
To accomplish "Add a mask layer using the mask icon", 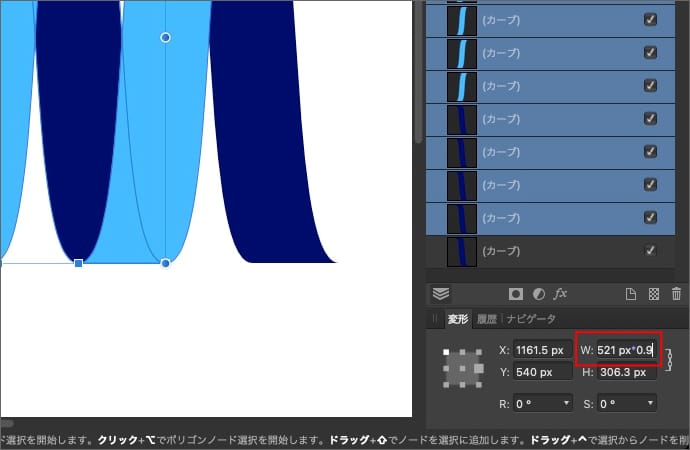I will (x=516, y=294).
